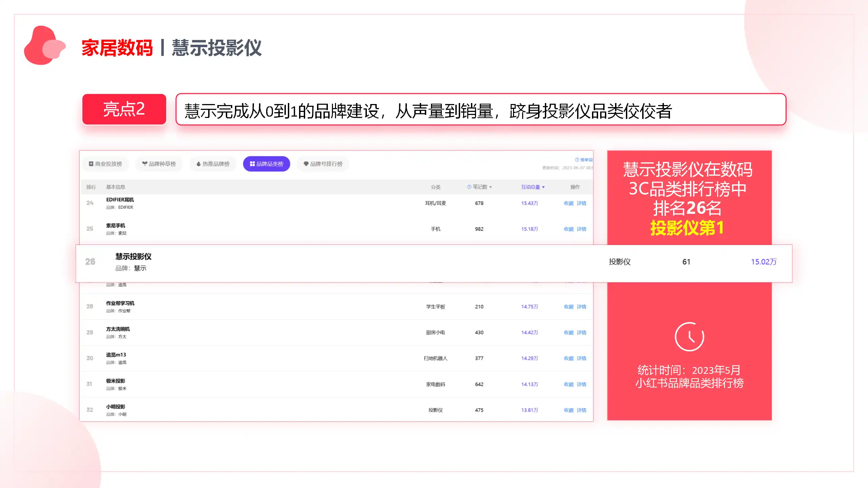The image size is (868, 488).
Task: Select the 索尼手机 product name
Action: click(x=116, y=225)
